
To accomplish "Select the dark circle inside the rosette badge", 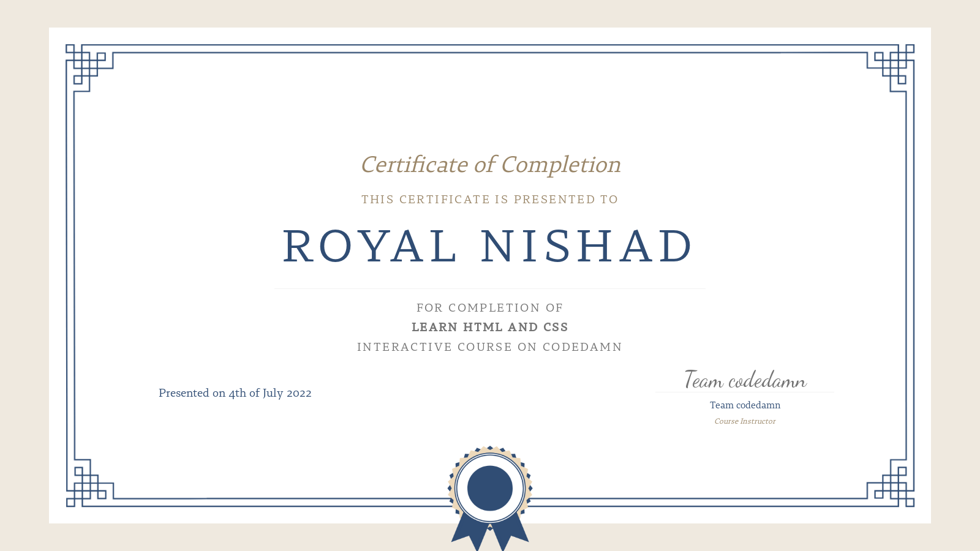I will click(x=489, y=489).
